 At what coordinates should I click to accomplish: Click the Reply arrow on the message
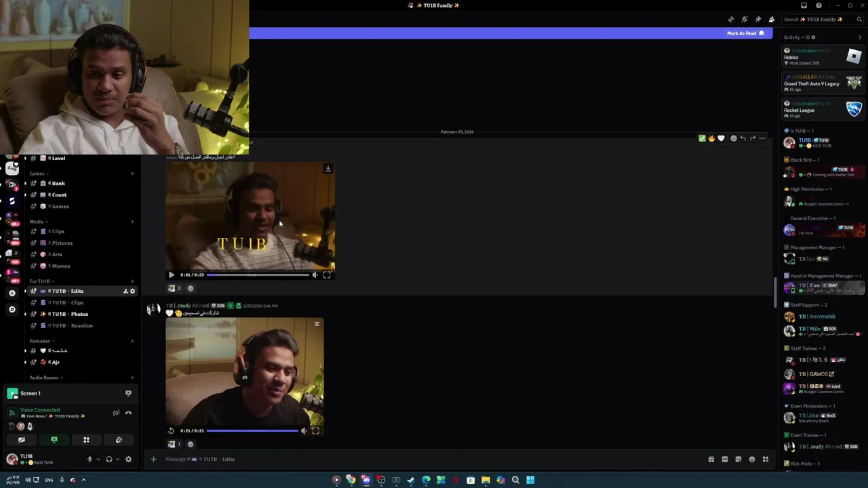pyautogui.click(x=743, y=138)
